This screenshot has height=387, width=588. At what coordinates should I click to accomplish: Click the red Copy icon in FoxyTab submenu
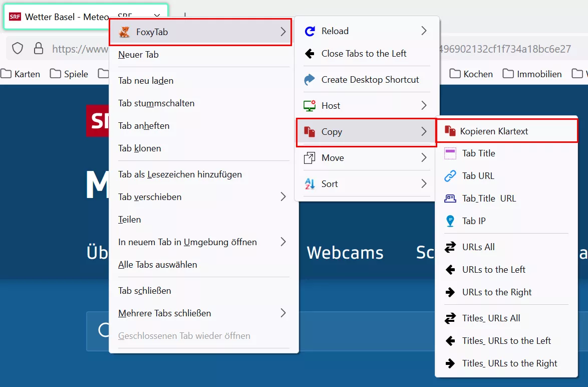[310, 132]
